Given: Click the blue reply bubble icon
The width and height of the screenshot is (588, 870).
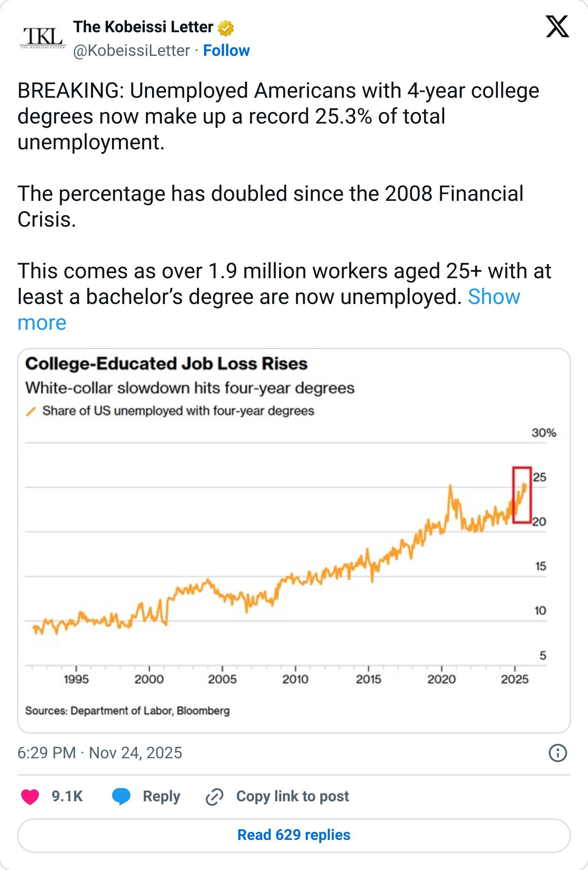Looking at the screenshot, I should coord(121,796).
